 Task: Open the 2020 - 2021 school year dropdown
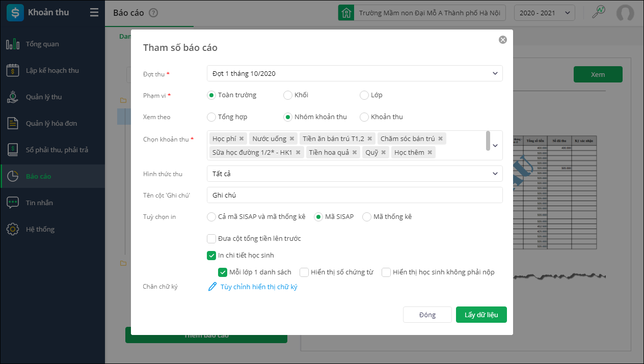coord(545,13)
